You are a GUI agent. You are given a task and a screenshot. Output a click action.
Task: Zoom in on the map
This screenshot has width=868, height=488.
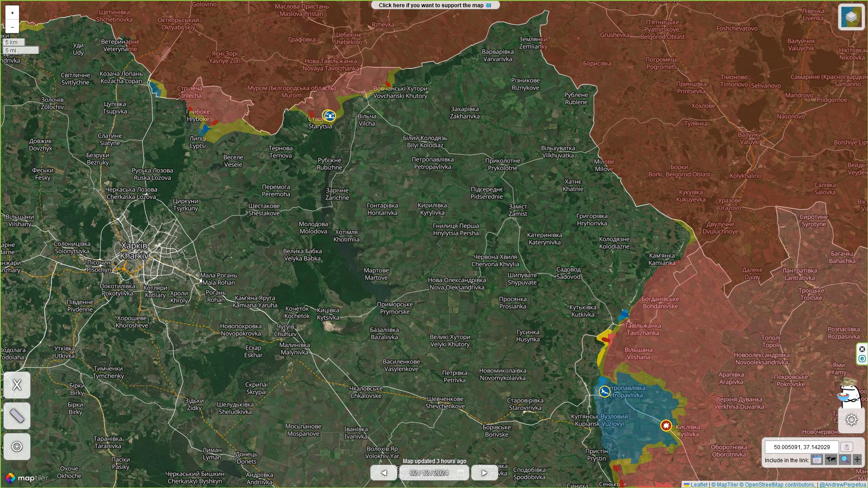[x=12, y=13]
